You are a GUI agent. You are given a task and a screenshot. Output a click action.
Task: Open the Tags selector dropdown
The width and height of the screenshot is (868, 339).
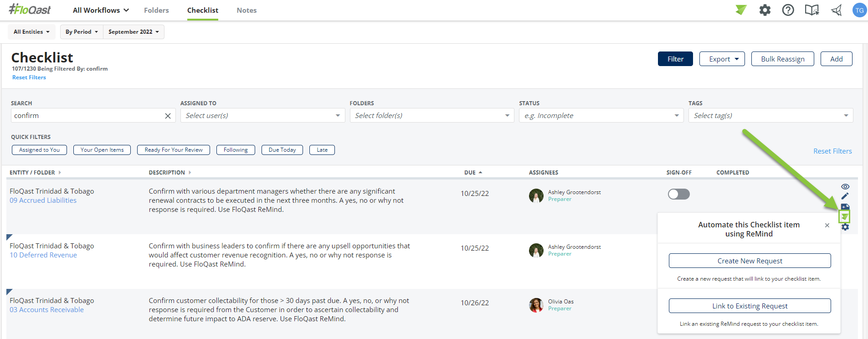point(770,116)
